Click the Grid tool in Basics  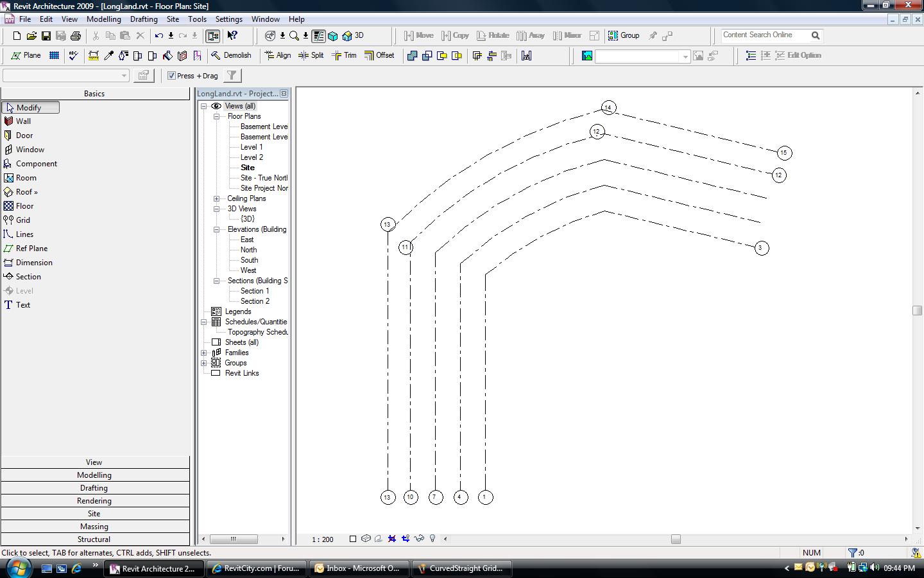pyautogui.click(x=22, y=220)
